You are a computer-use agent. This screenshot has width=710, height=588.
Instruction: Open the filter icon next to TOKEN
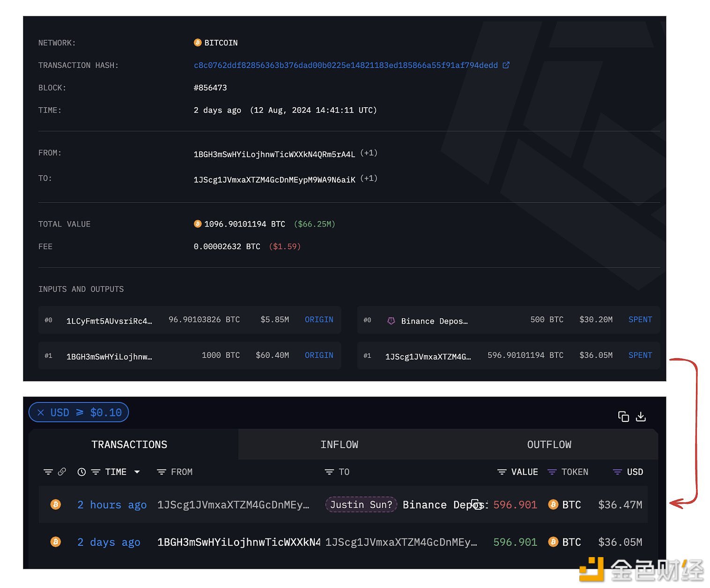coord(552,472)
